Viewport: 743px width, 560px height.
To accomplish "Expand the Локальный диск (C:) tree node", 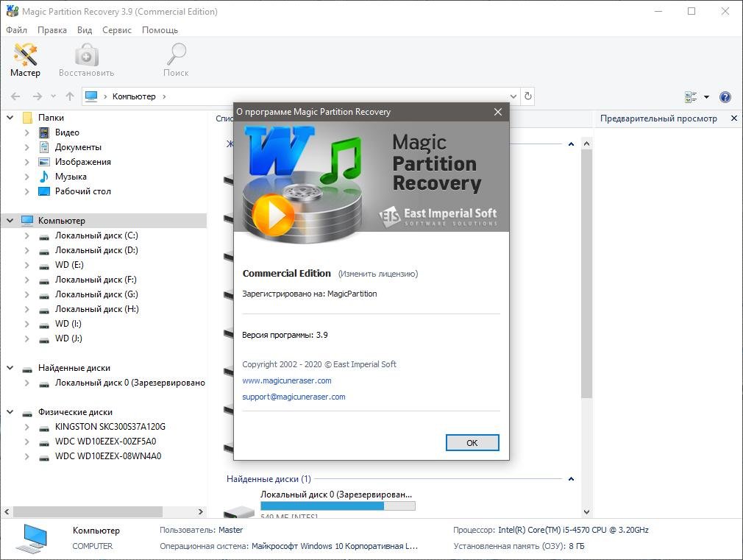I will coord(27,235).
